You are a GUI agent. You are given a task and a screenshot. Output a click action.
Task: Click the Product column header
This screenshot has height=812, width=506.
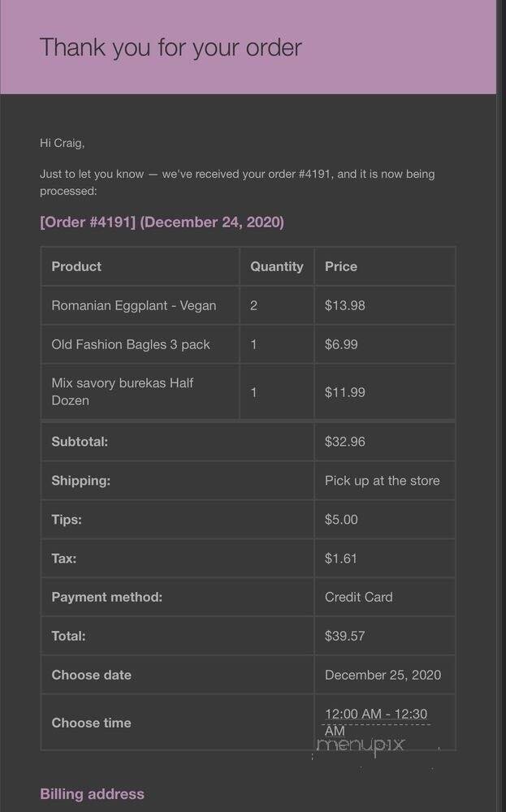click(76, 266)
